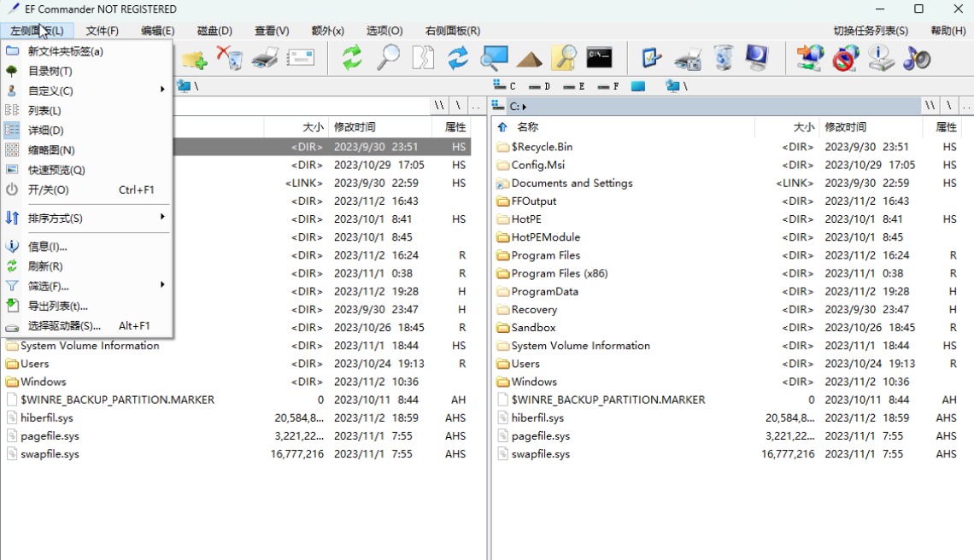
Task: Open the command prompt console icon
Action: tap(599, 58)
